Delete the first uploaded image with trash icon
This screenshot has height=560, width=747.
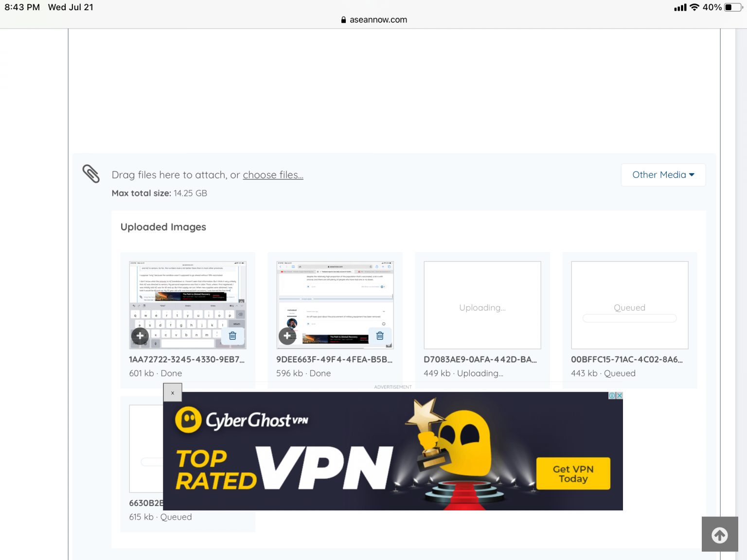point(232,335)
